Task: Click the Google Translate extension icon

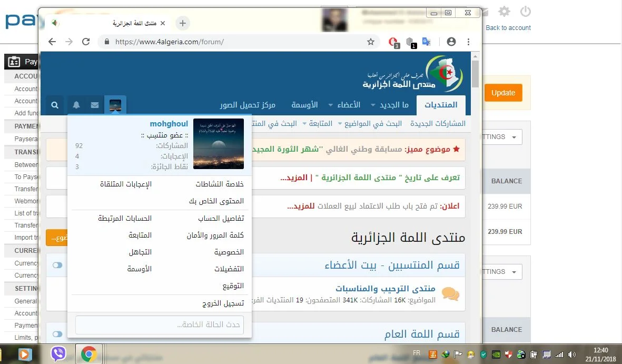Action: tap(427, 42)
